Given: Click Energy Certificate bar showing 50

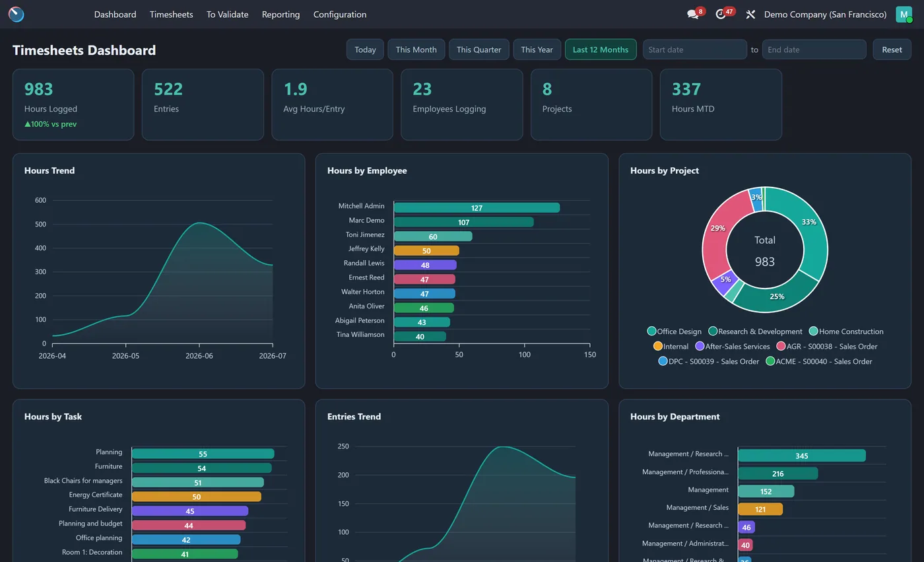Looking at the screenshot, I should click(196, 497).
